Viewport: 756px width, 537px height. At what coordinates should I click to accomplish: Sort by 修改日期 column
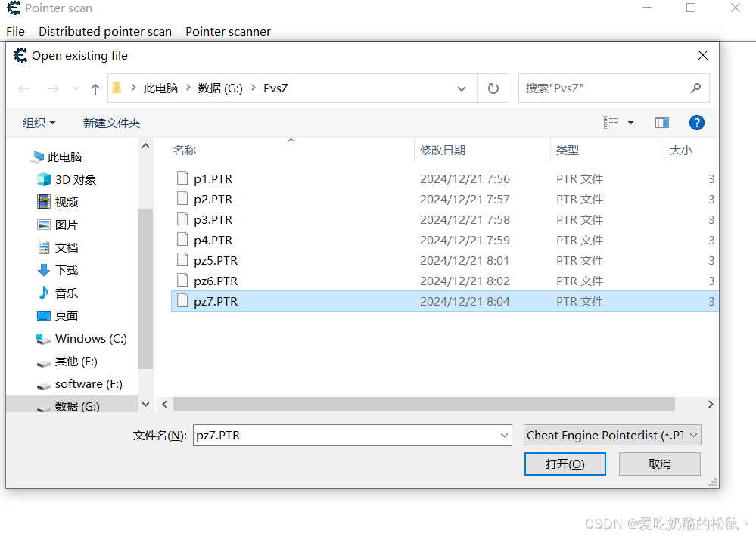[443, 150]
